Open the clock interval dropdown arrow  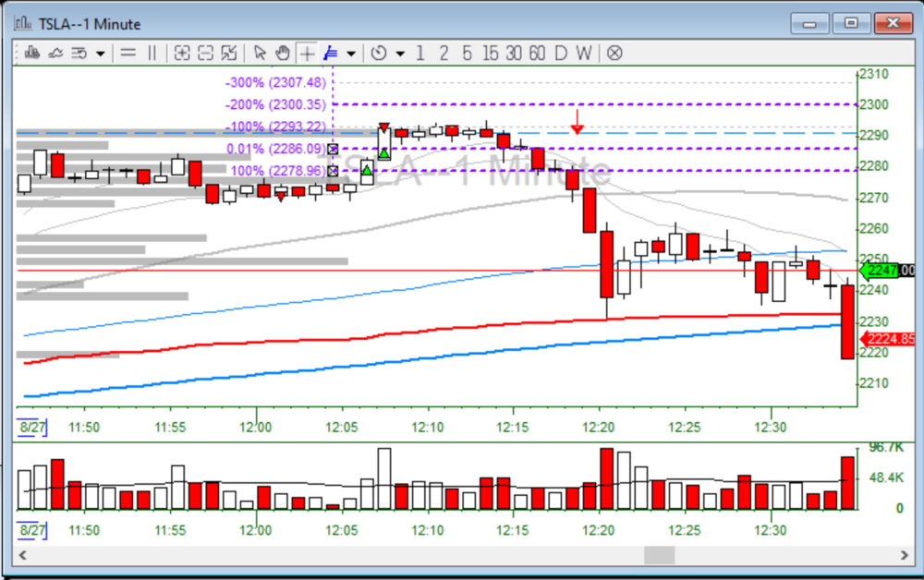coord(399,54)
